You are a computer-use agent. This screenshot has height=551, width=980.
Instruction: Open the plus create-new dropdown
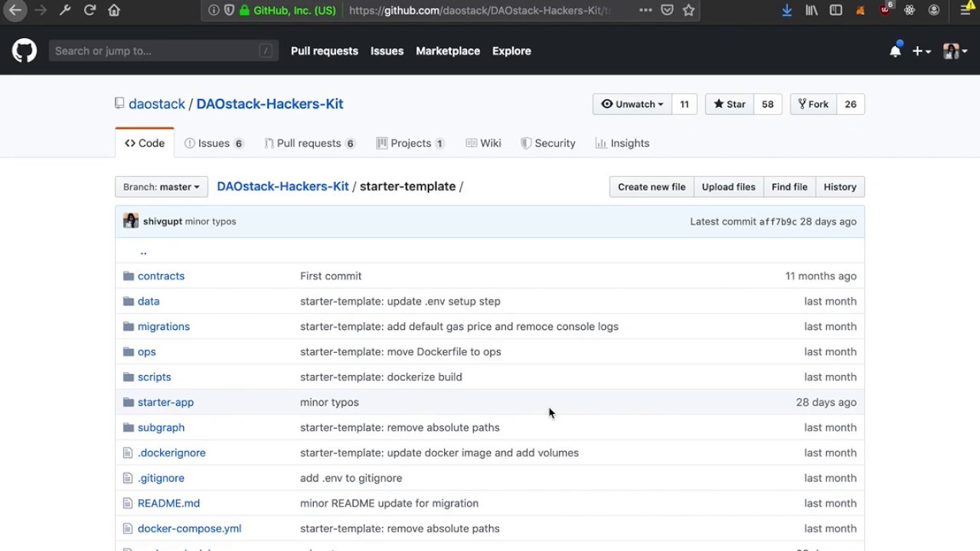921,51
